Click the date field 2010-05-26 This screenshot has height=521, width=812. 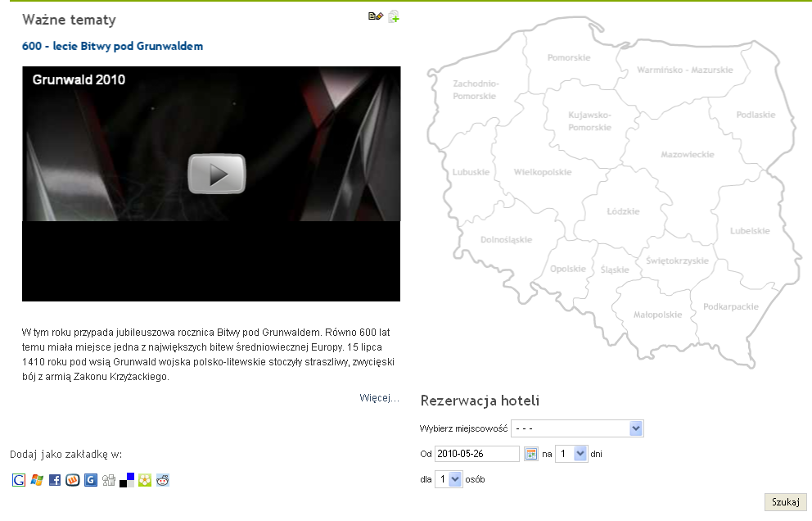click(477, 454)
